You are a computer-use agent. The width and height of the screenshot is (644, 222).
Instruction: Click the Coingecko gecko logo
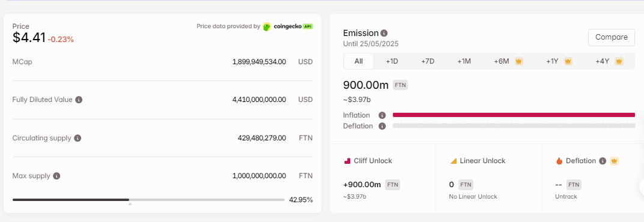(x=267, y=26)
